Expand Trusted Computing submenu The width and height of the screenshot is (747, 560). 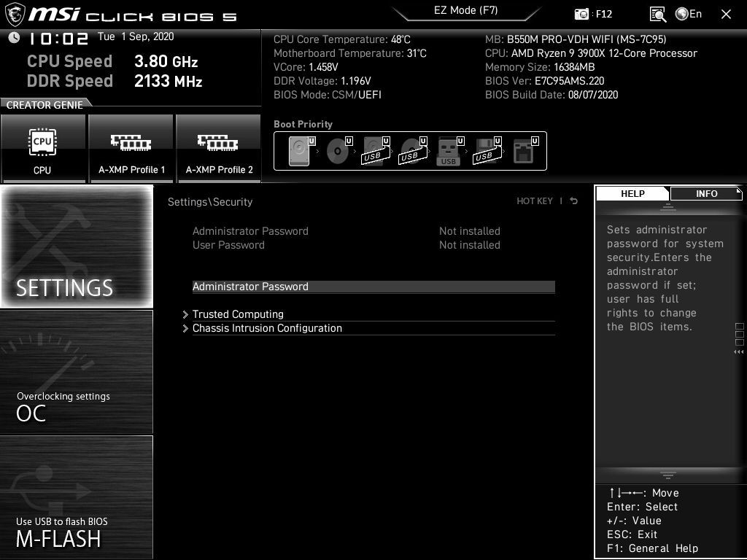373,314
